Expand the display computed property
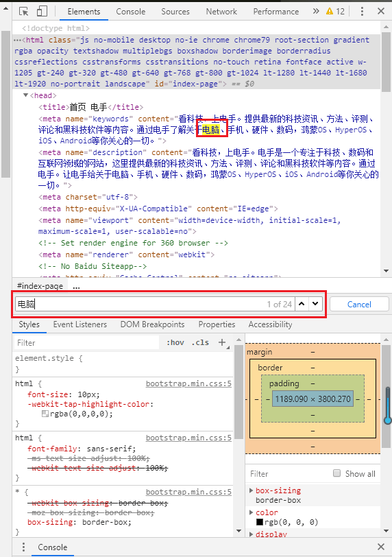 (251, 534)
